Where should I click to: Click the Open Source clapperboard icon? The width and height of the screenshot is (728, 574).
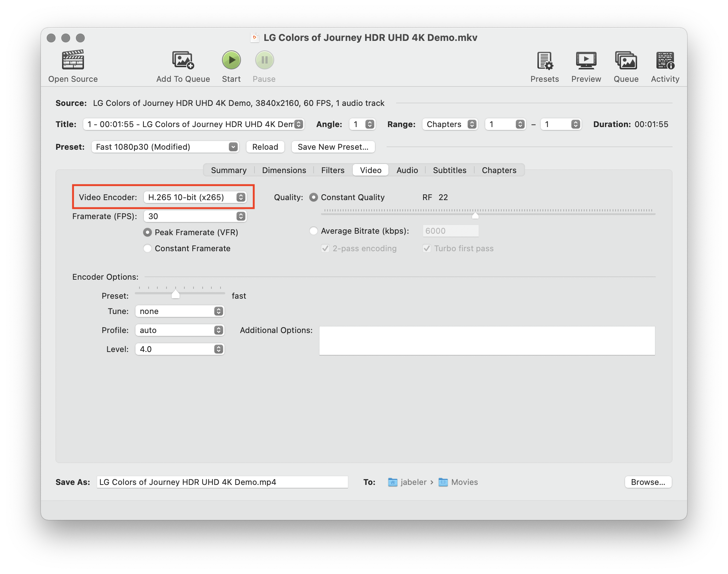coord(73,60)
